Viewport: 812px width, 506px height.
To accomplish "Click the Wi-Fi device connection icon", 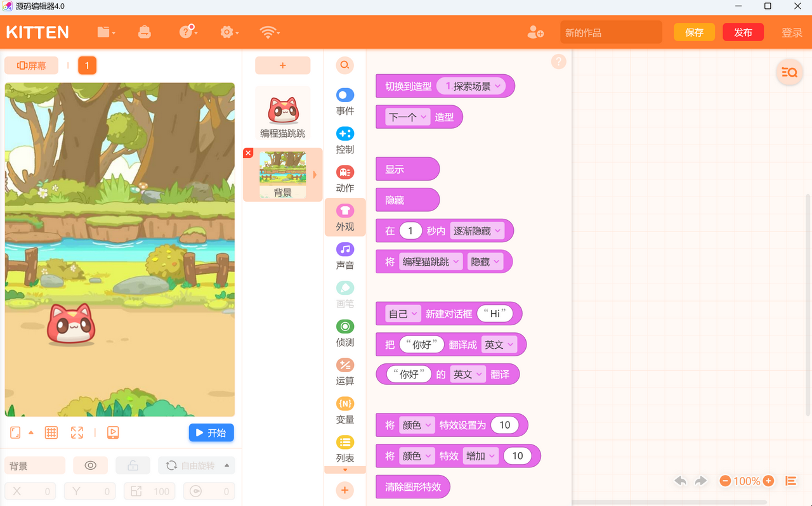I will 269,32.
